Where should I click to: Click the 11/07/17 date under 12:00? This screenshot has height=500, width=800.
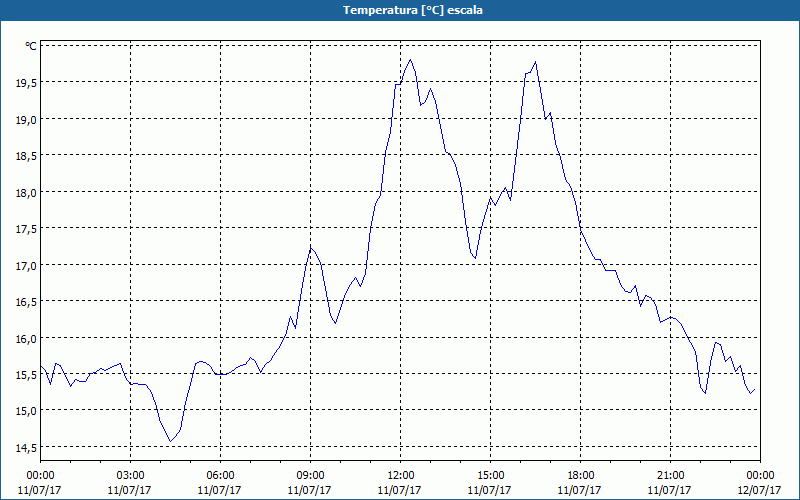(x=401, y=490)
